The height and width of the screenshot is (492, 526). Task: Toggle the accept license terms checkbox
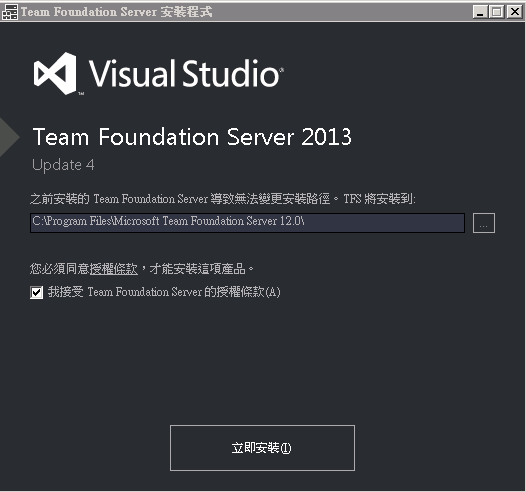(x=36, y=292)
